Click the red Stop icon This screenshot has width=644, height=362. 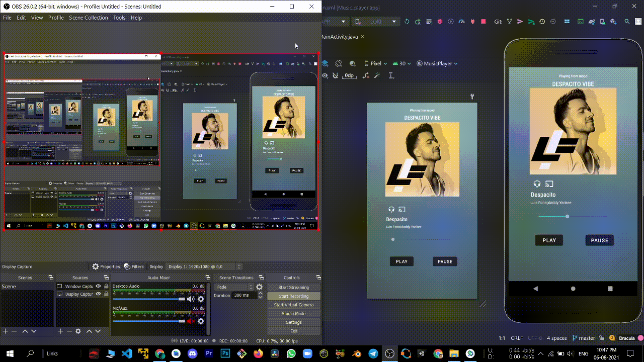point(483,22)
